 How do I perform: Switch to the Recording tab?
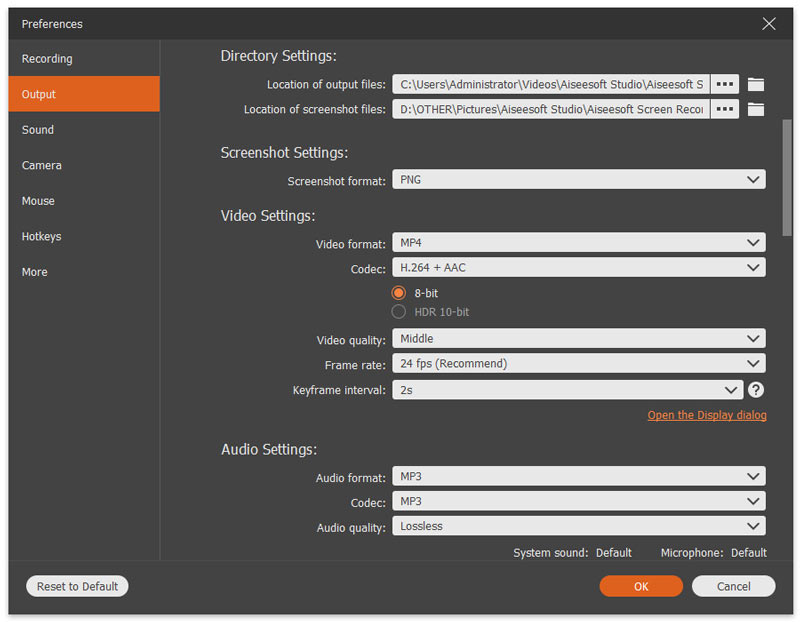47,59
